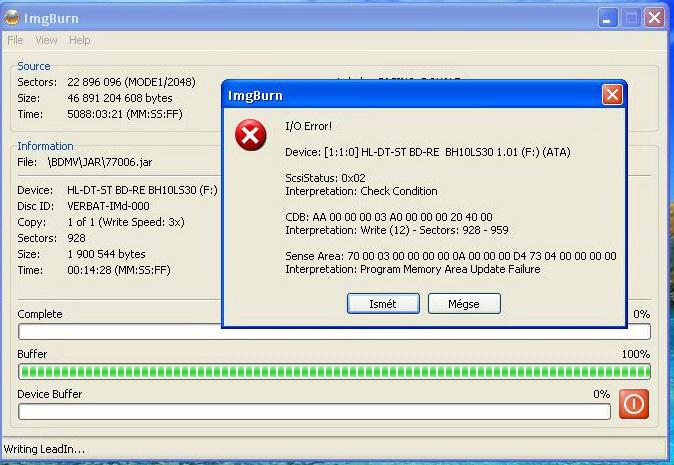Click the Device Buffer 0% percentage
The image size is (674, 465).
[601, 394]
